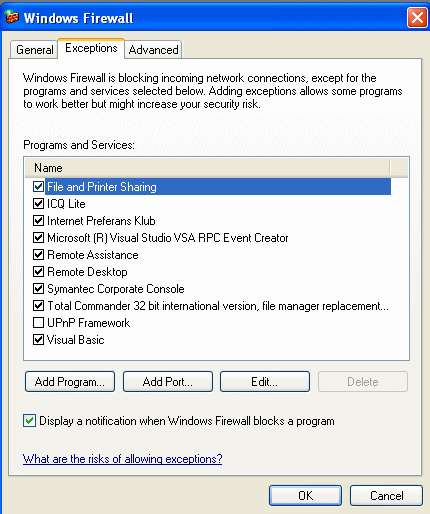The height and width of the screenshot is (514, 430).
Task: Click the Name column header
Action: tap(207, 168)
